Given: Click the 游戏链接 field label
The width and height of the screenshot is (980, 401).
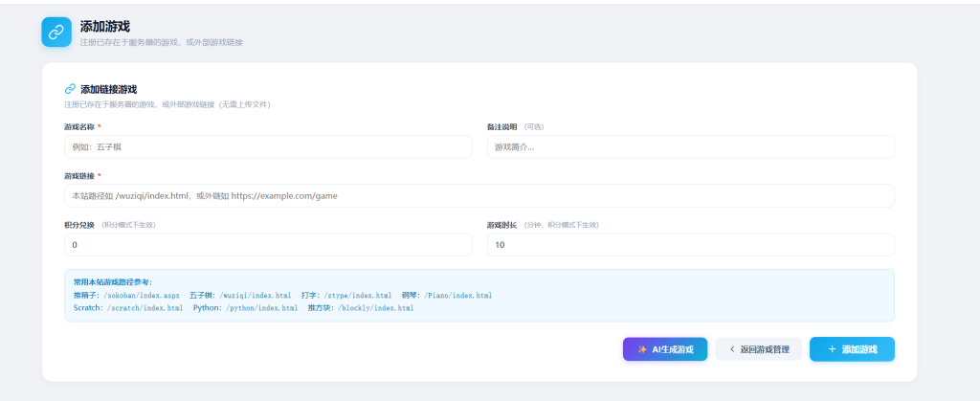Looking at the screenshot, I should [x=78, y=175].
